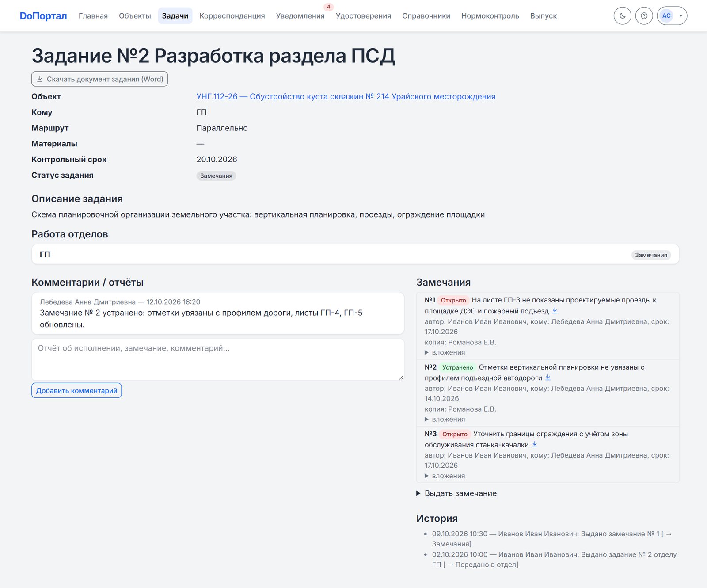Download attachment icon of remark №3
Viewport: 707px width, 588px height.
(535, 444)
